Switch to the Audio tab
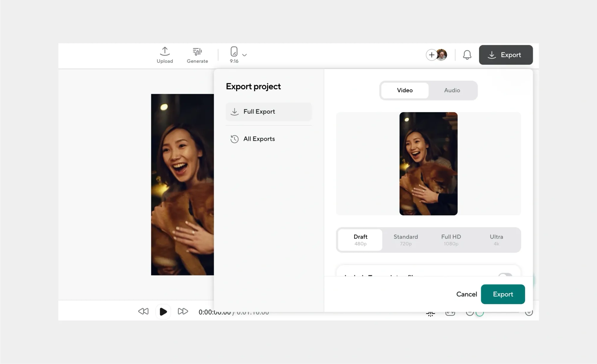This screenshot has width=597, height=364. [x=452, y=90]
